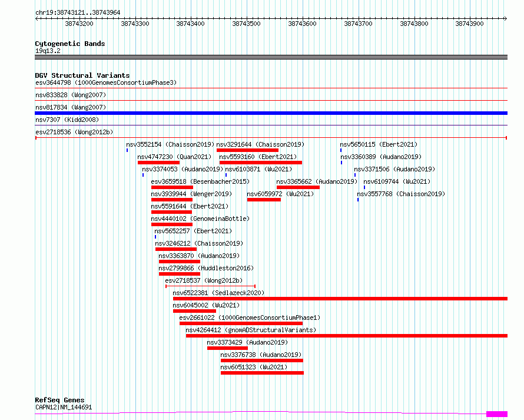
Task: Select nsv4264412 (gnomADStructuralVariants) label
Action: pos(251,330)
